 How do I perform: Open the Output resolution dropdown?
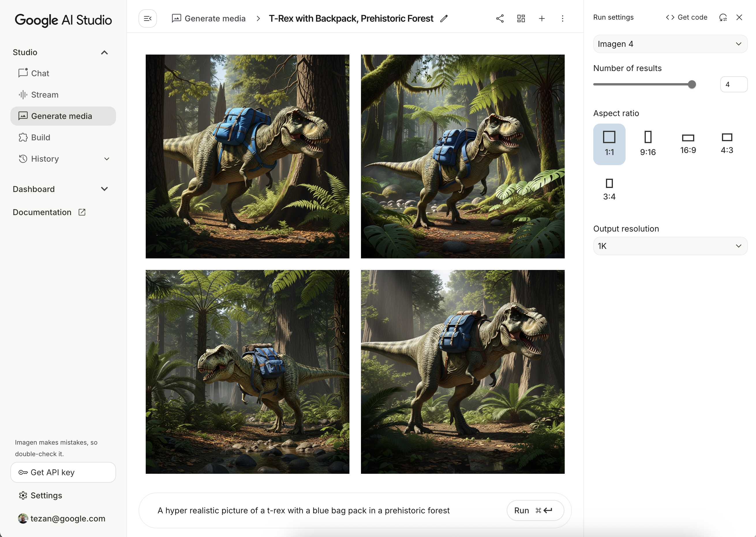pyautogui.click(x=670, y=246)
